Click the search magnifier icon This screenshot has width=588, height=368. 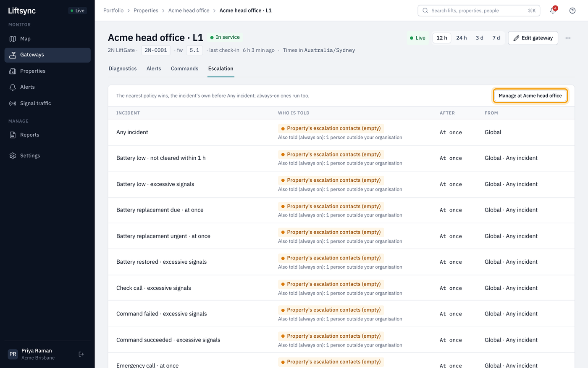pos(425,11)
